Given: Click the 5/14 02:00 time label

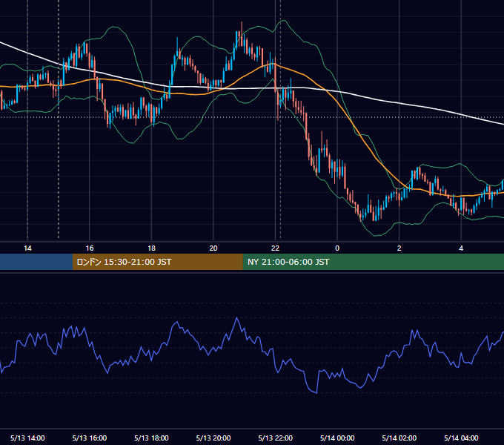Looking at the screenshot, I should click(399, 438).
